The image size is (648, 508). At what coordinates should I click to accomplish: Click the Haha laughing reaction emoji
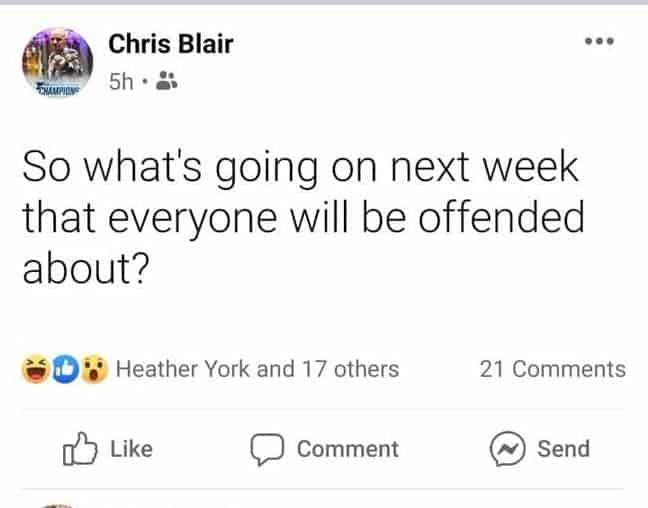35,369
